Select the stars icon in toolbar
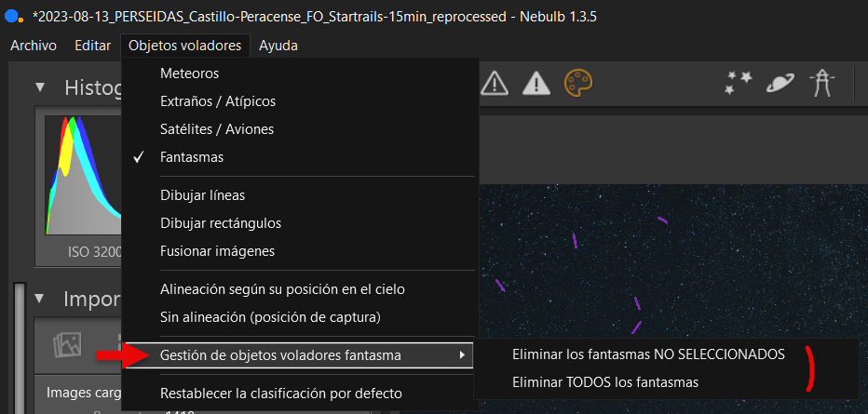 pyautogui.click(x=739, y=84)
